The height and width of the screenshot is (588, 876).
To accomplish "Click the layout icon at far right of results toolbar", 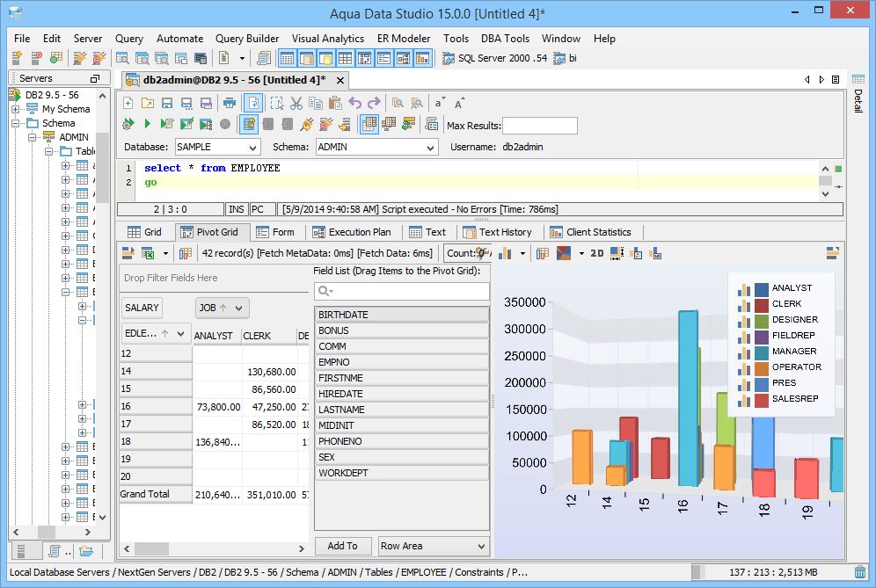I will tap(832, 253).
